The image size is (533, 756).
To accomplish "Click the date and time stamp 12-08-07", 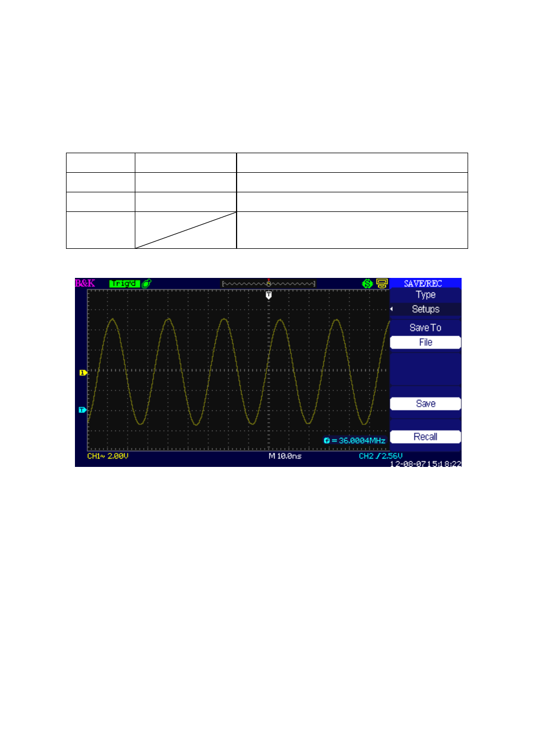I will click(426, 464).
